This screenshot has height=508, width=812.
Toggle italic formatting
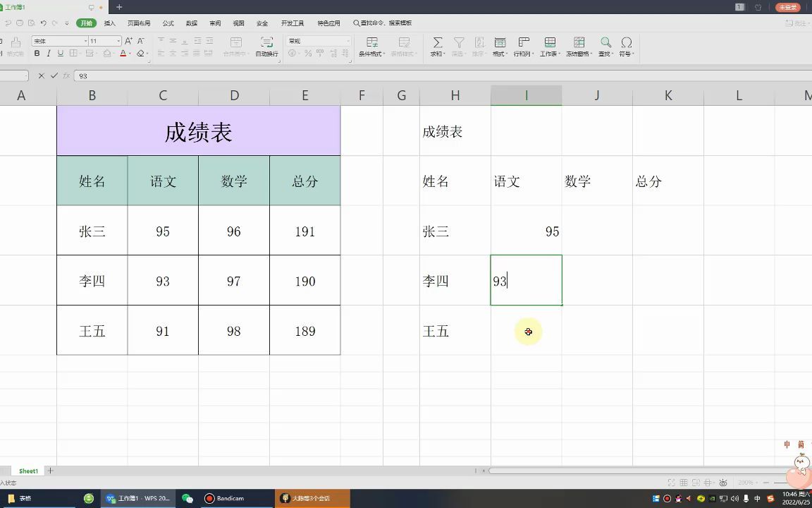coord(49,52)
